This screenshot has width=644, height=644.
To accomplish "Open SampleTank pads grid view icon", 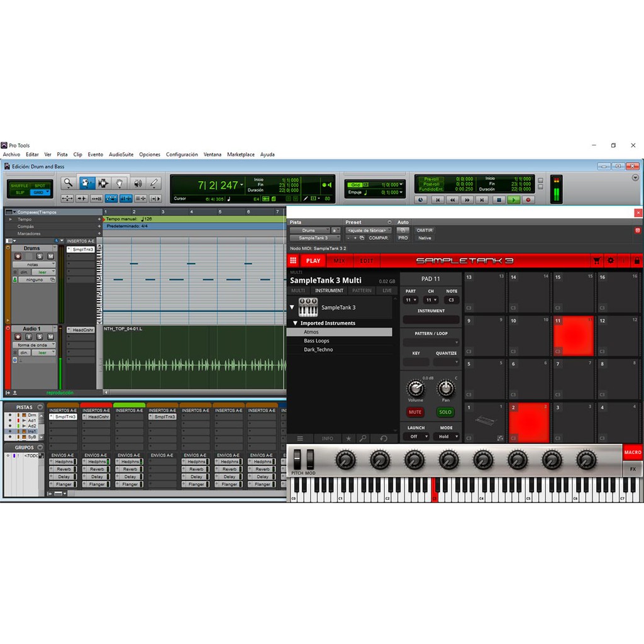I will (293, 260).
